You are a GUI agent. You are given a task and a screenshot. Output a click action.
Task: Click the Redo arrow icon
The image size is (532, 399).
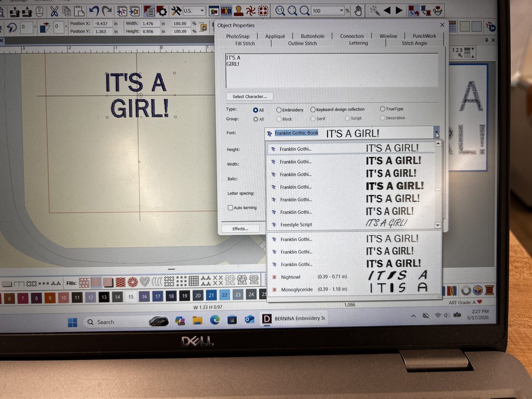107,11
